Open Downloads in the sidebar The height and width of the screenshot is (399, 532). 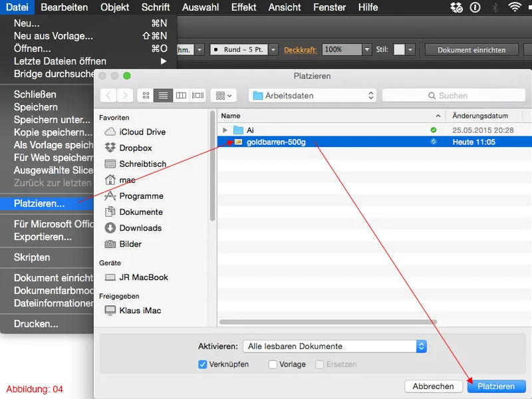133,227
